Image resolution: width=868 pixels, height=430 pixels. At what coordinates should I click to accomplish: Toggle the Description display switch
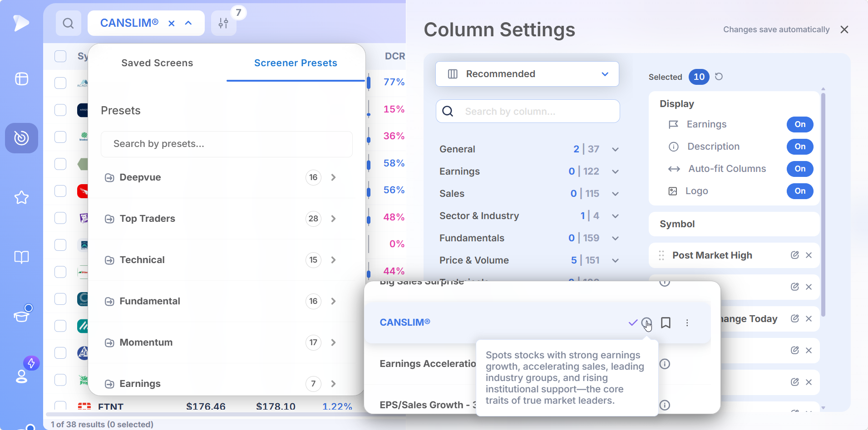[800, 147]
